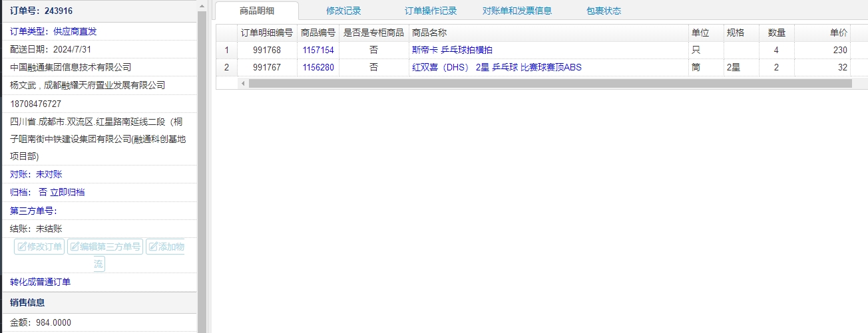This screenshot has height=333, width=868.
Task: Click the 销售信息 section header
Action: coord(99,302)
